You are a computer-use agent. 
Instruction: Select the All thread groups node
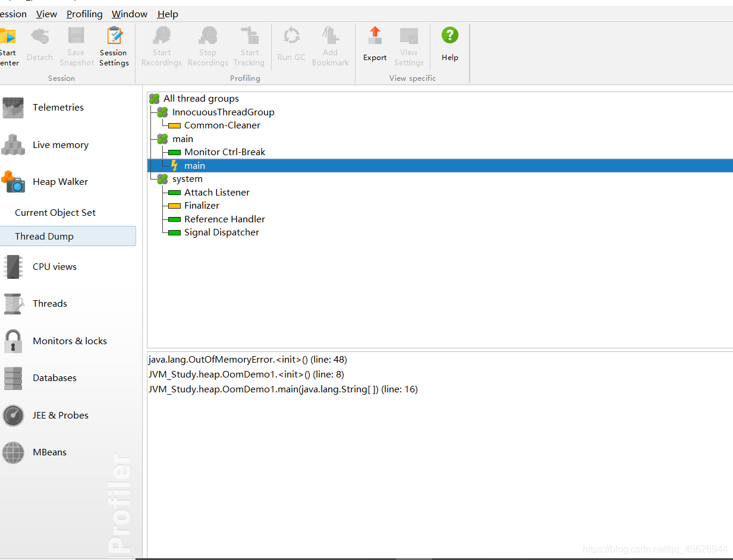[x=201, y=99]
